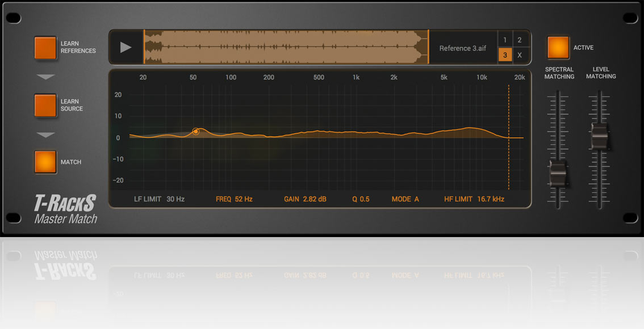
Task: Click the SPECTRAL MATCHING label
Action: pos(559,73)
